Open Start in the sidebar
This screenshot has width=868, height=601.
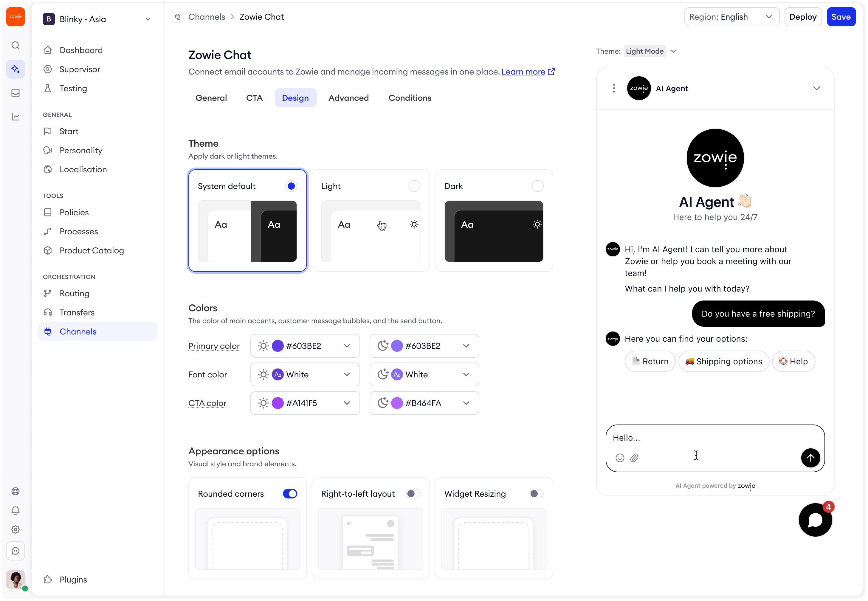pos(98,131)
